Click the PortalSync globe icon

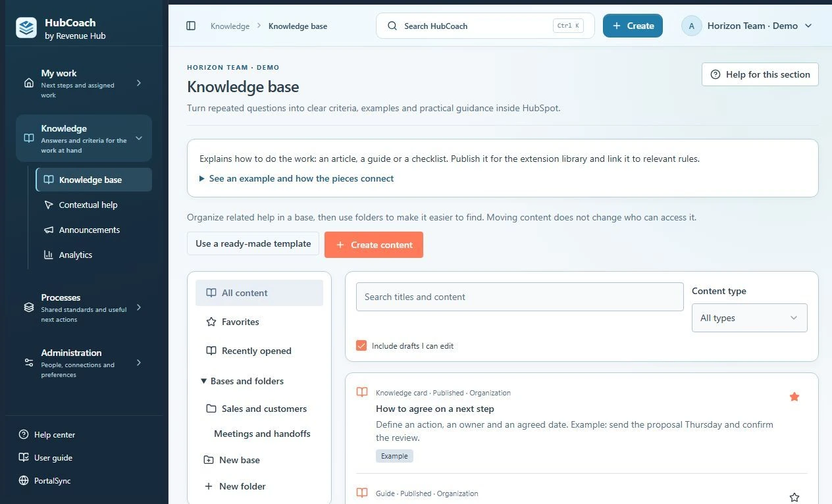click(x=24, y=480)
